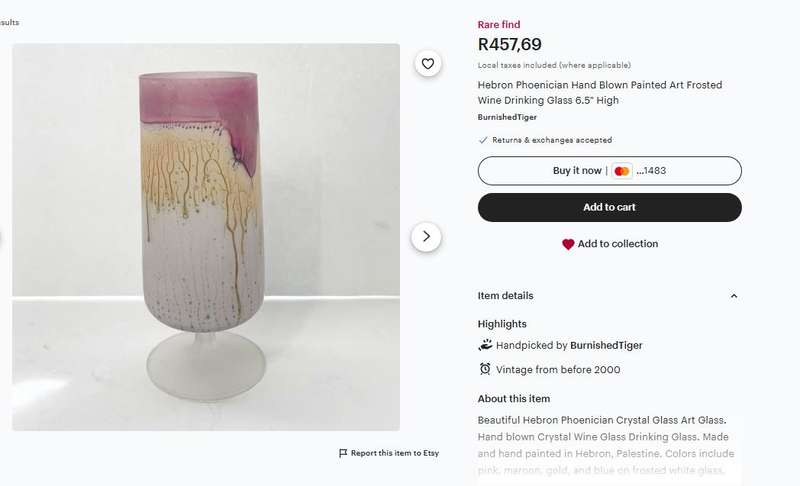Screen dimensions: 800x486
Task: Click the returns checkmark icon
Action: [x=483, y=140]
